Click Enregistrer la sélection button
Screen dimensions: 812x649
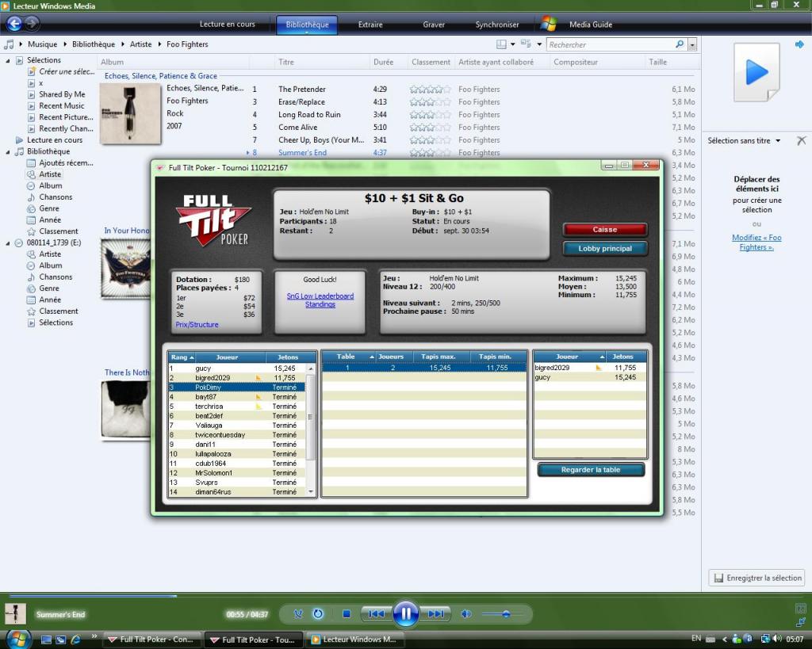pyautogui.click(x=757, y=578)
